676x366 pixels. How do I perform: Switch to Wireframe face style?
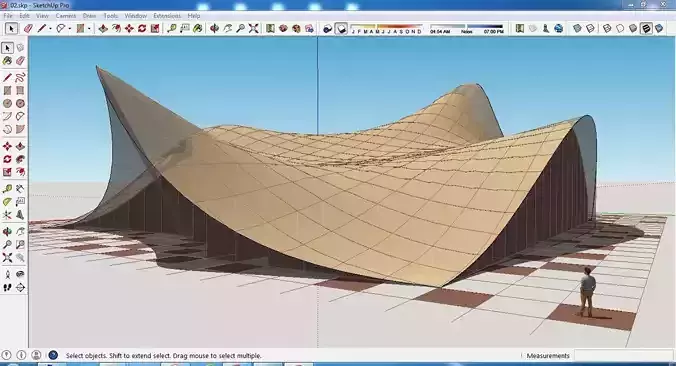pyautogui.click(x=607, y=28)
